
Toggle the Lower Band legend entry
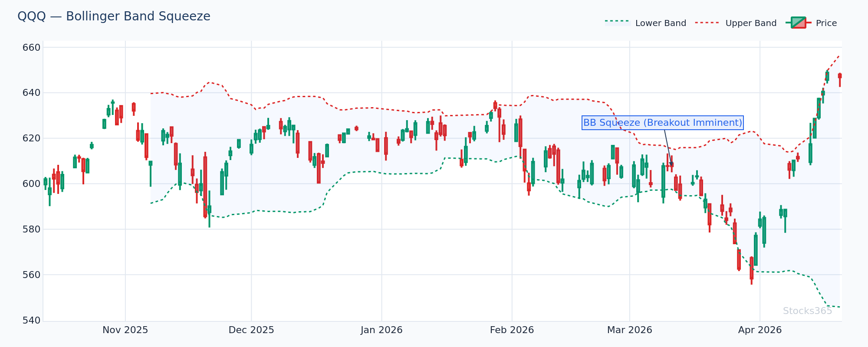tap(646, 23)
